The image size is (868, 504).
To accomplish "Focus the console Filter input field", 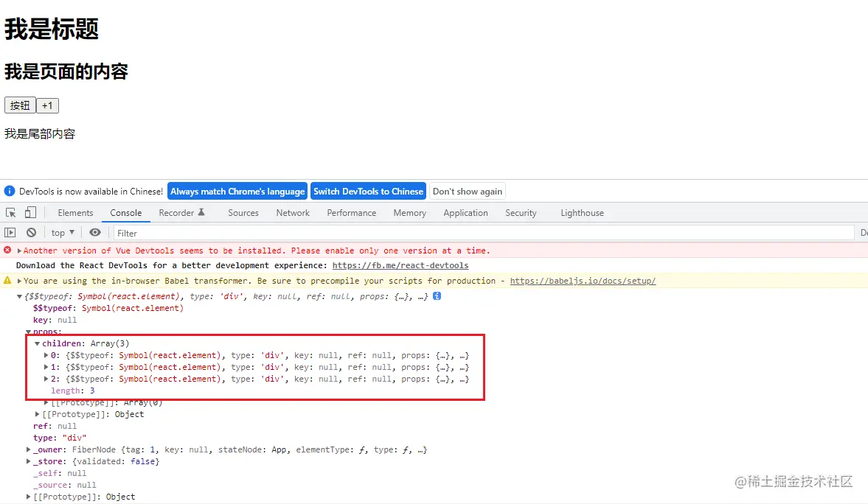I will tap(484, 233).
